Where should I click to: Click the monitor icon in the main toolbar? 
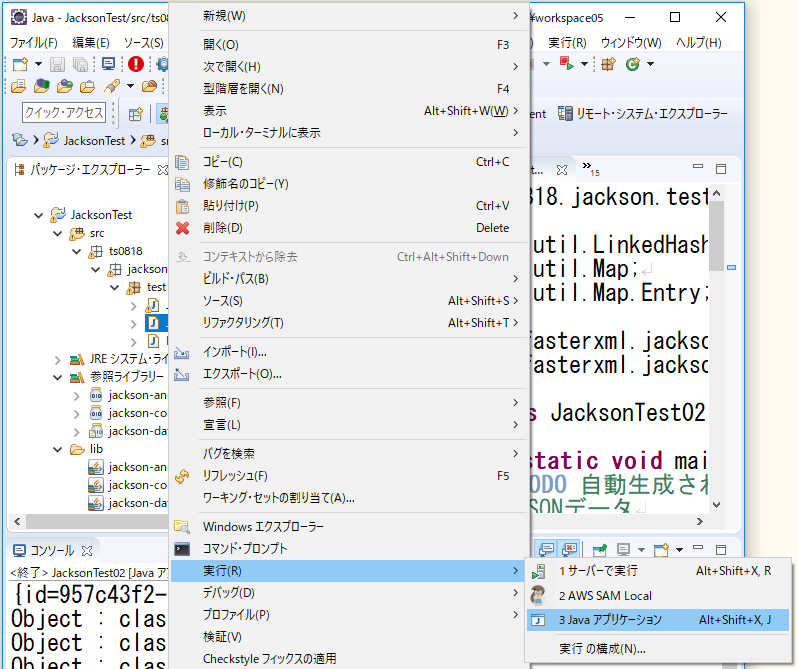pyautogui.click(x=108, y=64)
